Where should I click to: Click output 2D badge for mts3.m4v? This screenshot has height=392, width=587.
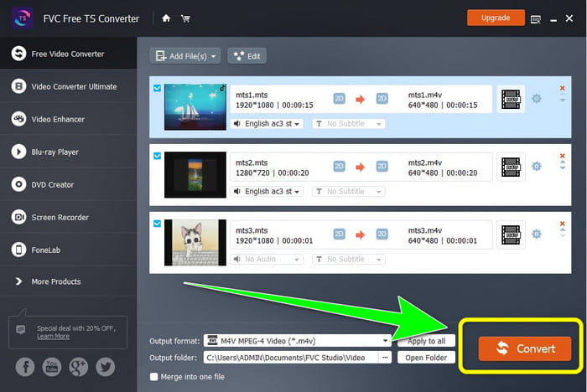click(x=382, y=235)
